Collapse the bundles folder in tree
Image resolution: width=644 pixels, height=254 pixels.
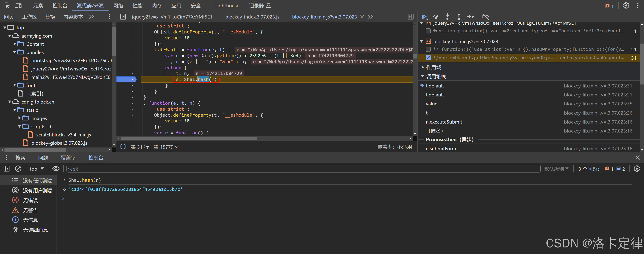15,52
